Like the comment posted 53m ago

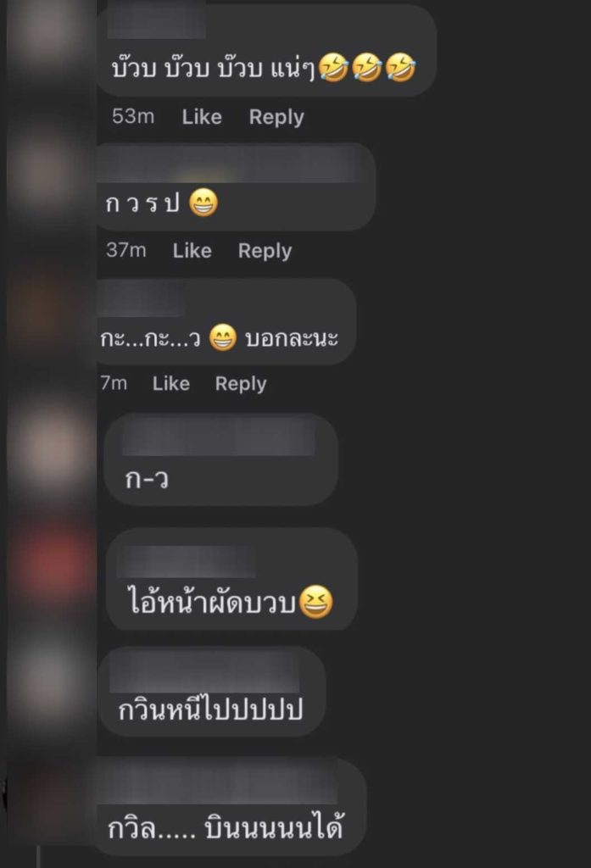(x=202, y=117)
